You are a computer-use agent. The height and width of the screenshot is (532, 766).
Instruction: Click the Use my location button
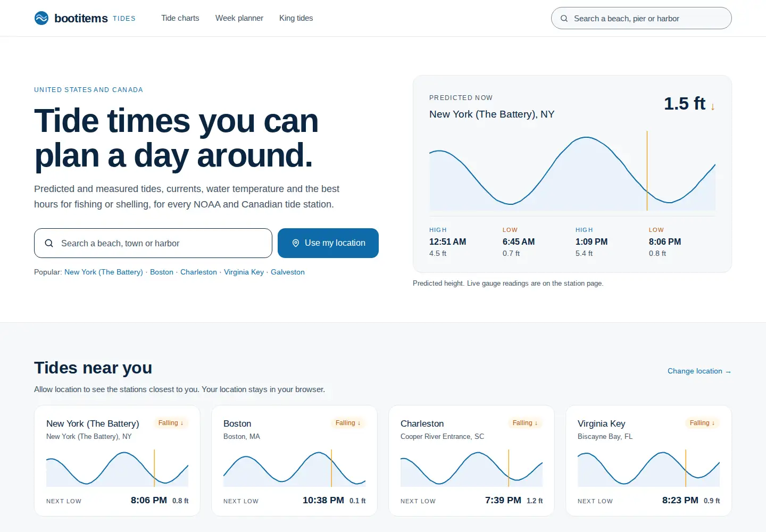328,243
